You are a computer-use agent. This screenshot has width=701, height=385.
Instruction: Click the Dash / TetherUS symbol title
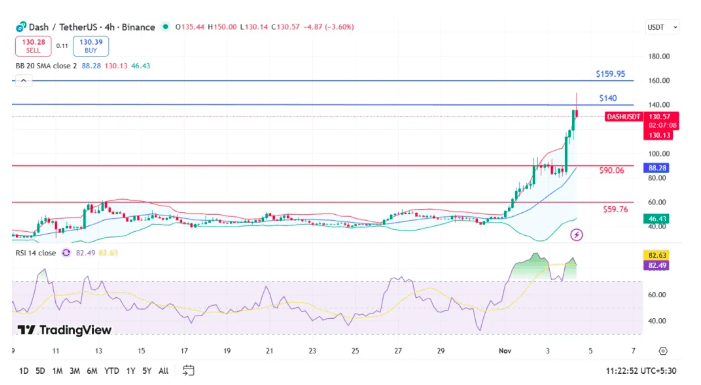[92, 27]
